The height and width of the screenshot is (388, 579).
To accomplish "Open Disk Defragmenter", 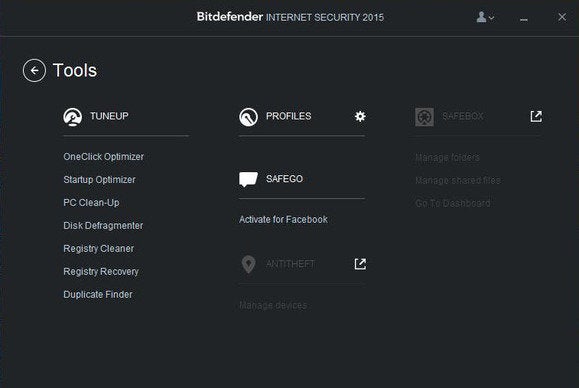I will click(103, 226).
